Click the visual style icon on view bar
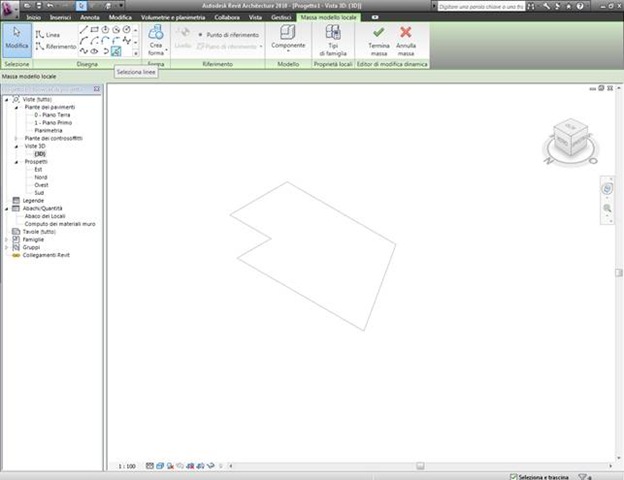This screenshot has width=624, height=480. tap(160, 466)
